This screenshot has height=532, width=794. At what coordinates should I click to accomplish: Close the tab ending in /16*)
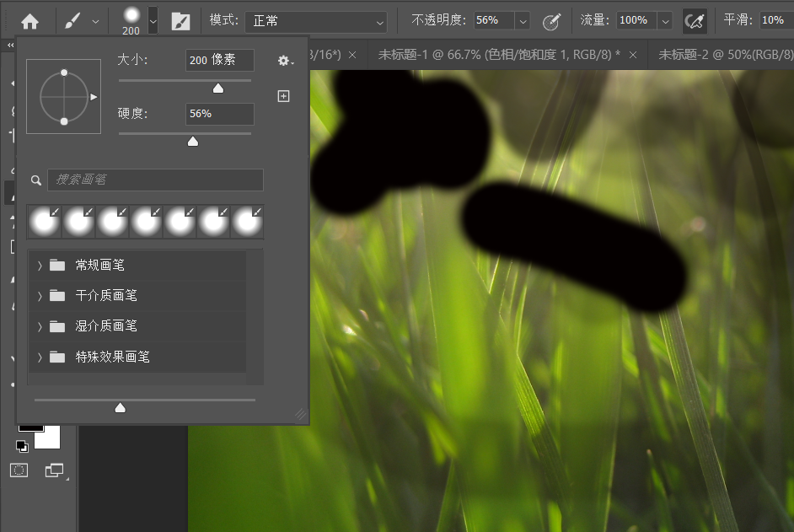[x=352, y=55]
